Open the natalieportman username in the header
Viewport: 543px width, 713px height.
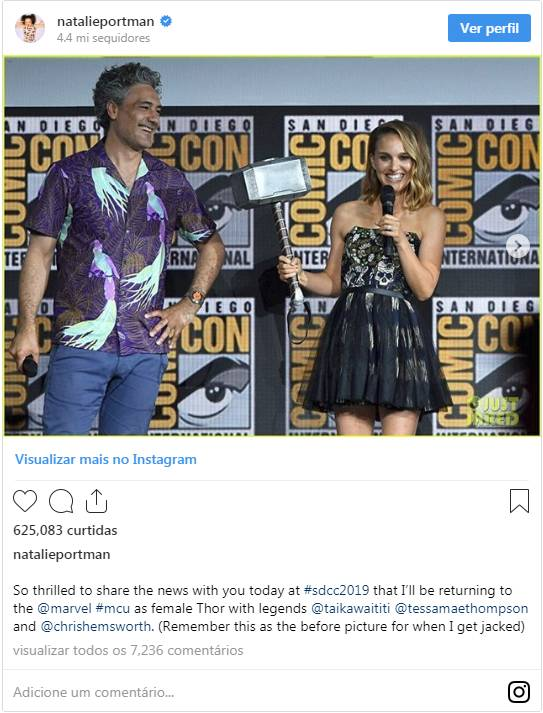(106, 21)
